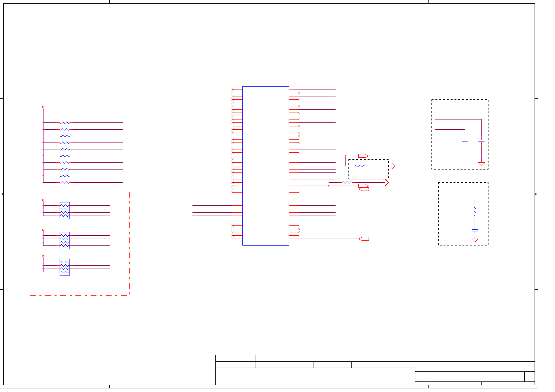
Task: Select the right capacitor of the parallel capacitor pair
Action: coord(481,141)
